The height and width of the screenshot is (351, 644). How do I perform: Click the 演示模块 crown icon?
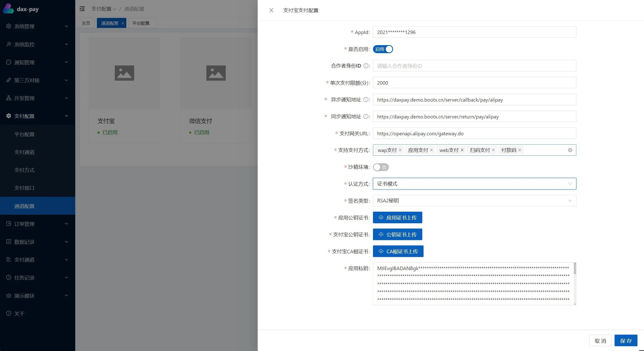tap(9, 296)
